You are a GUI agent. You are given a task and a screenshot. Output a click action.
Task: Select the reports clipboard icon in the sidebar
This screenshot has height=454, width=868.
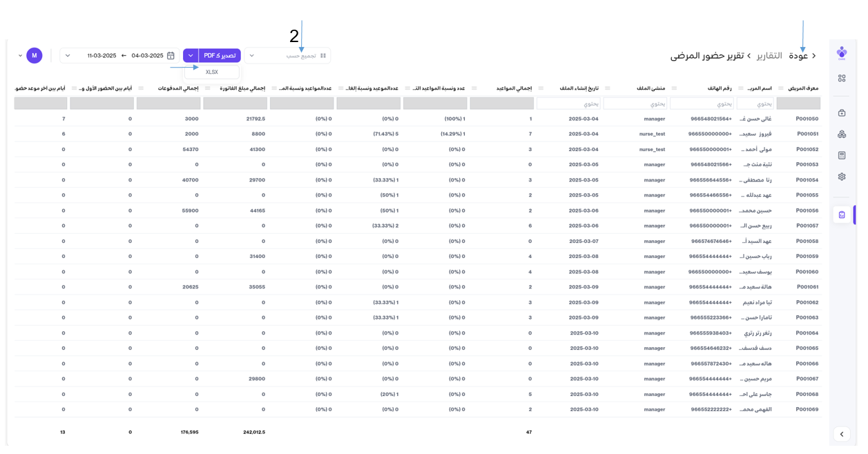pyautogui.click(x=841, y=215)
